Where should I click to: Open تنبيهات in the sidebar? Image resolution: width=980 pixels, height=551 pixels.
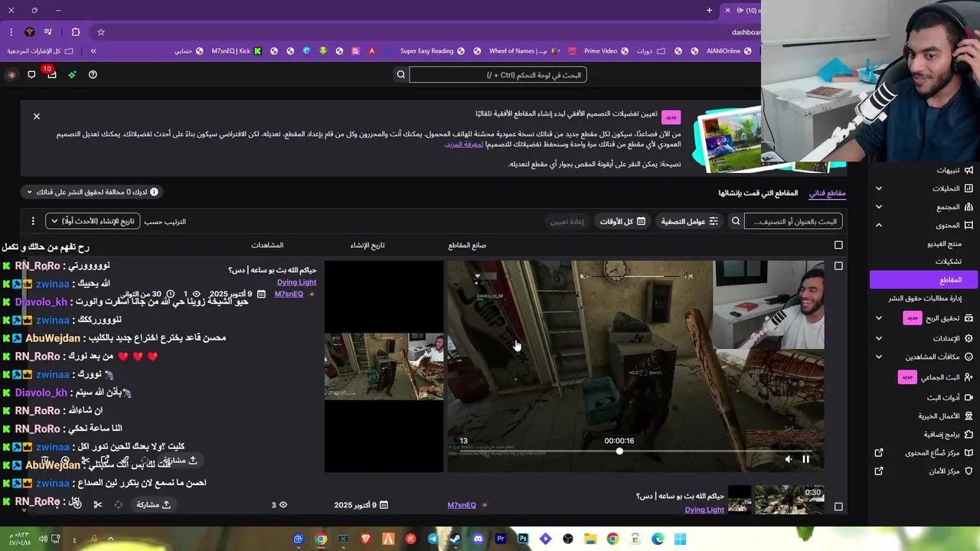click(x=954, y=170)
